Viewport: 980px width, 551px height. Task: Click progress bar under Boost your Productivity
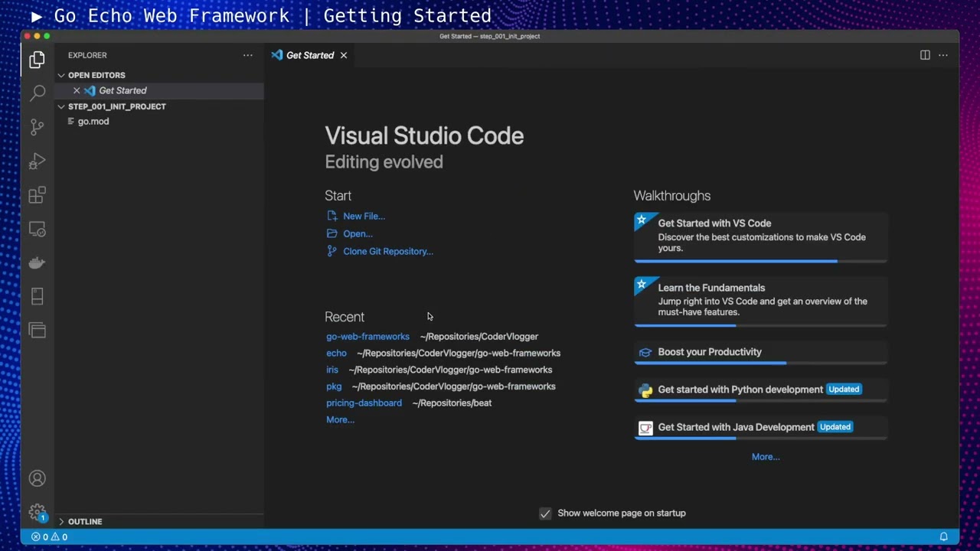coord(760,363)
